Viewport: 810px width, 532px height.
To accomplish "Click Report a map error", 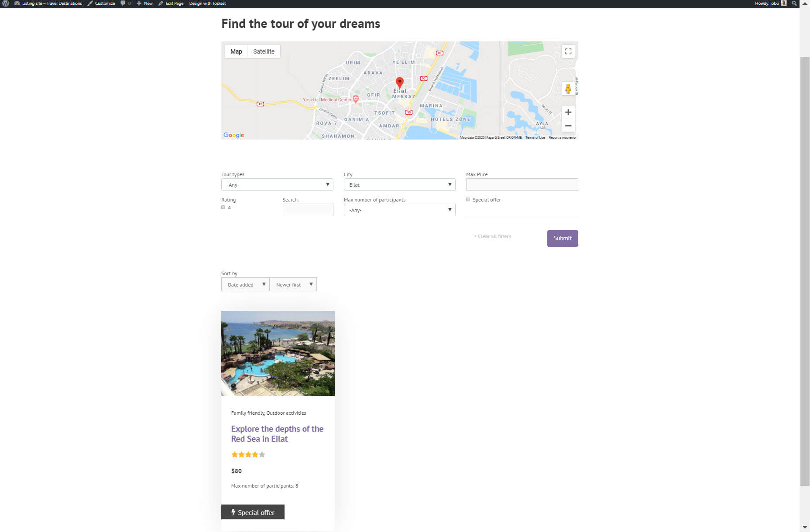I will [x=563, y=137].
